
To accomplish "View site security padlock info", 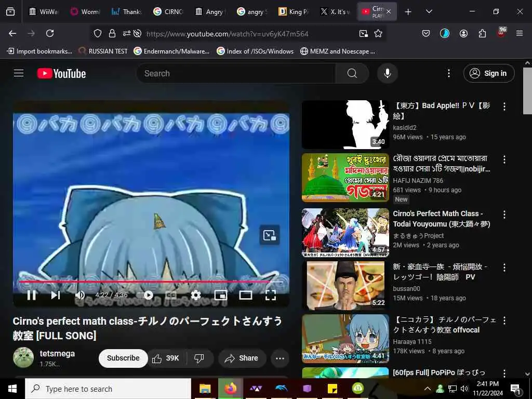I will click(x=112, y=33).
